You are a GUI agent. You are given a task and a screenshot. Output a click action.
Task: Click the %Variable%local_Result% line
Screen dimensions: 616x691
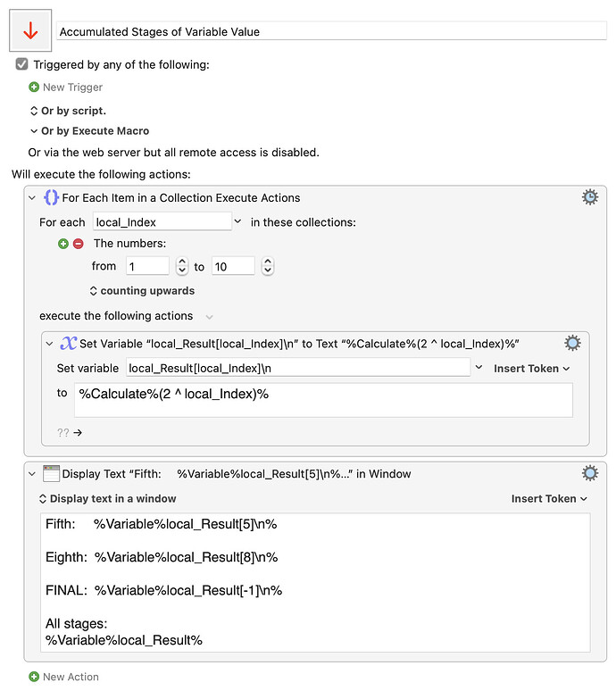(124, 640)
